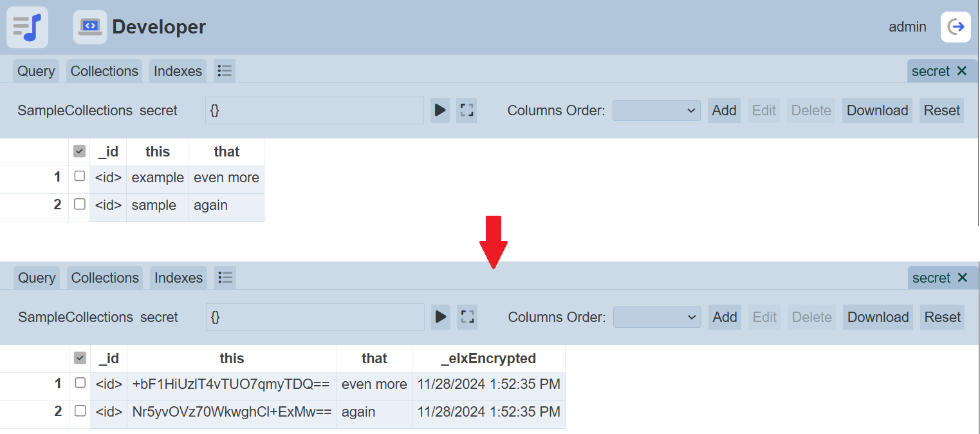This screenshot has width=980, height=434.
Task: Click the Developer laptop icon in header
Action: tap(90, 27)
